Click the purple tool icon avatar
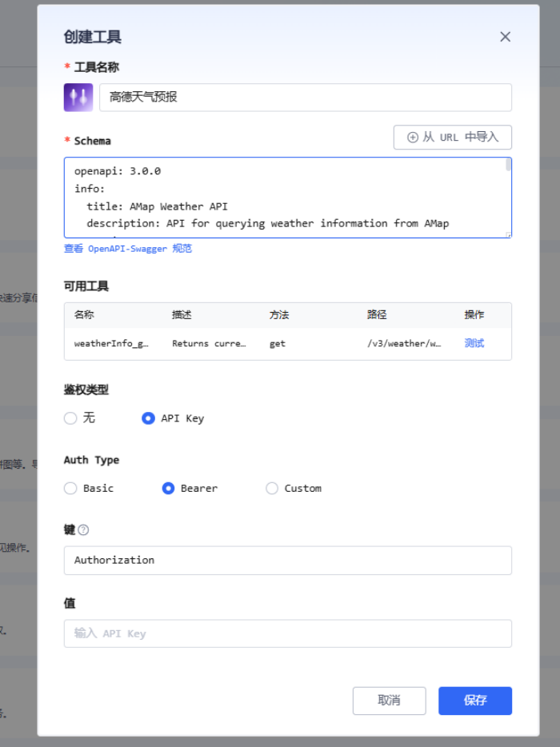The height and width of the screenshot is (747, 560). click(x=78, y=98)
